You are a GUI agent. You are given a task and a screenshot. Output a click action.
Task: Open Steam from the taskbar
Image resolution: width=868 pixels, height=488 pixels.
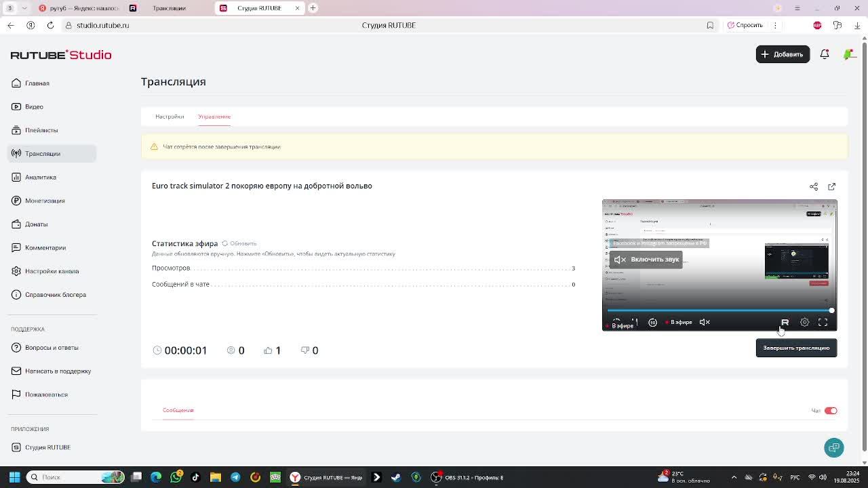coord(396,477)
